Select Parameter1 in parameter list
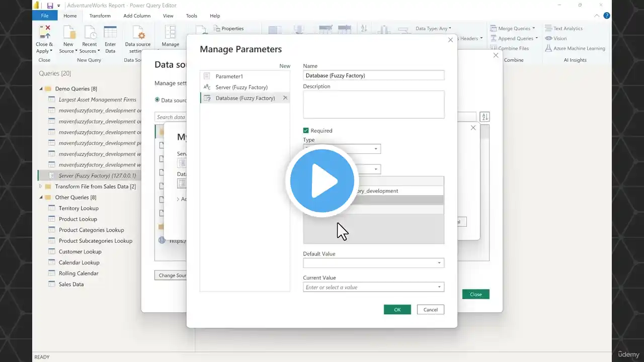Screen dimensions: 644x362 click(245, 76)
